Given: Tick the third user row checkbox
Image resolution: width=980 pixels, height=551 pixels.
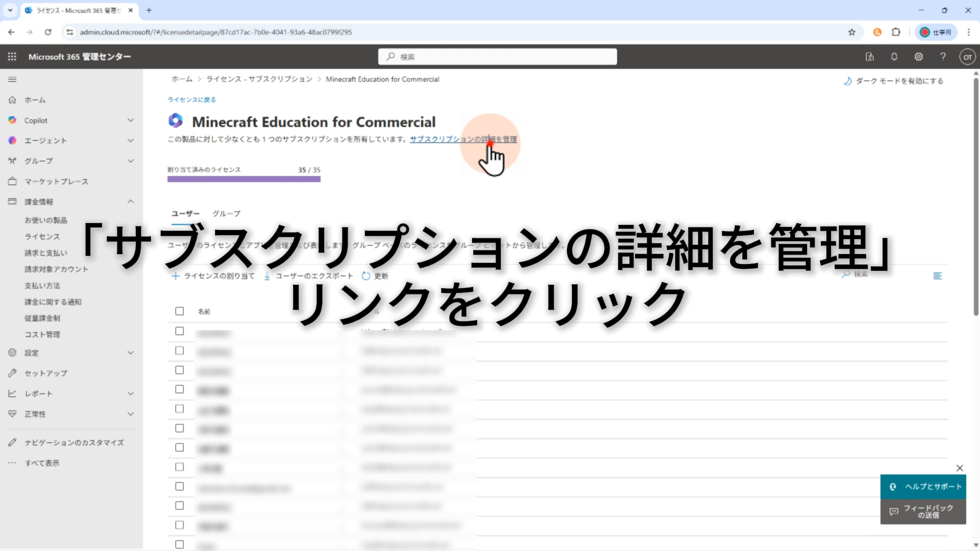Looking at the screenshot, I should coord(179,370).
